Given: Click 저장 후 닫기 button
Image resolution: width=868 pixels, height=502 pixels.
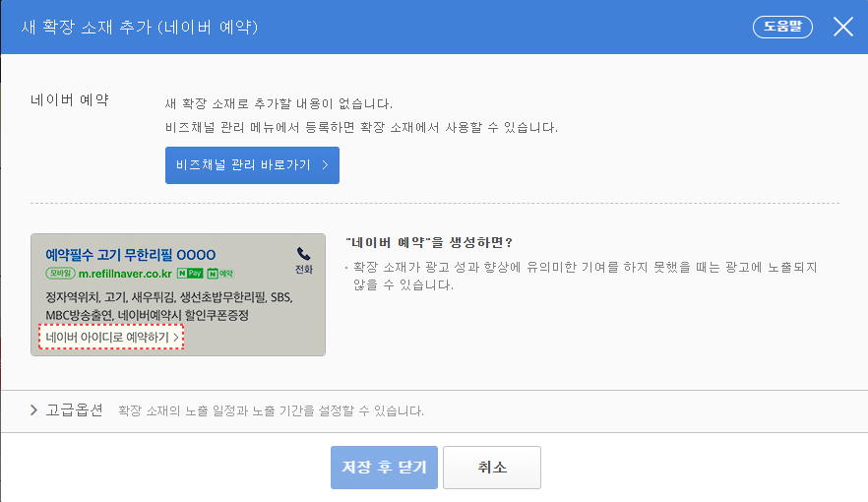Looking at the screenshot, I should 384,468.
